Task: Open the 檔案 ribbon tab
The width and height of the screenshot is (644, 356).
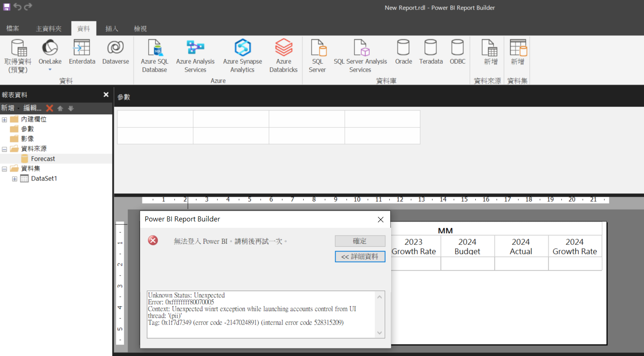Action: [13, 29]
